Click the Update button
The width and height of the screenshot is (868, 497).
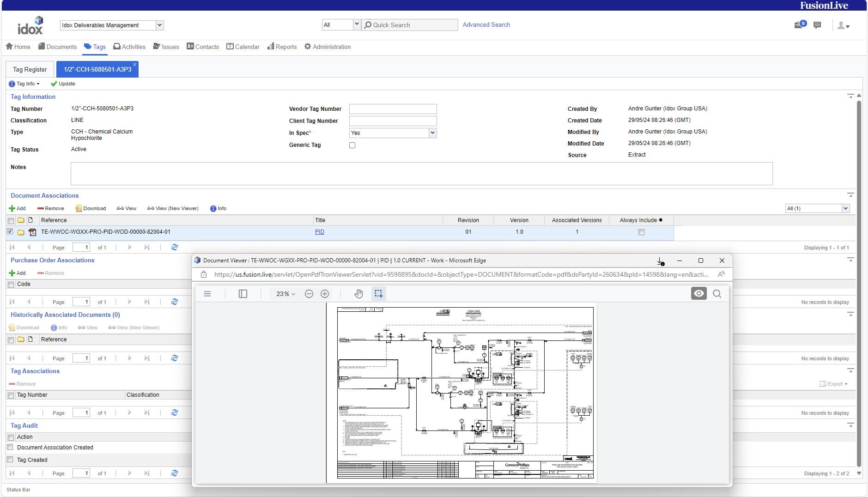[63, 84]
